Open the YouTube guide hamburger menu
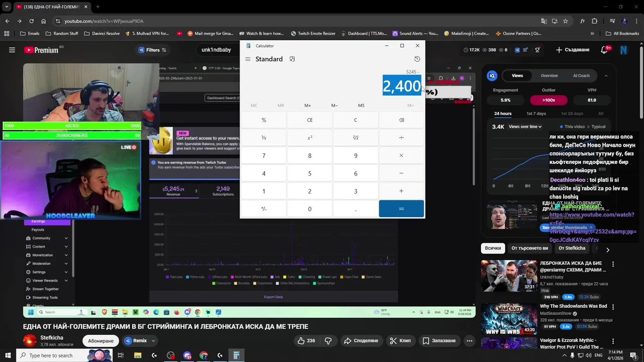This screenshot has height=362, width=644. tap(12, 50)
